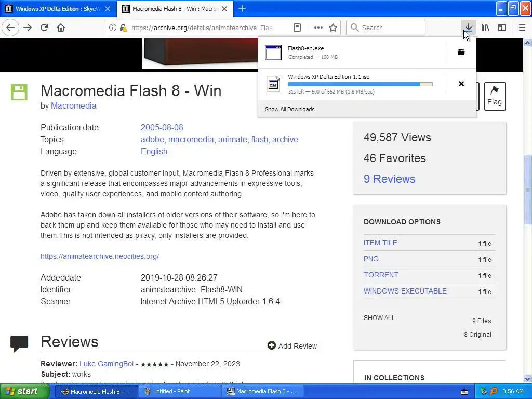Switch to untitled - Paint taskbar window

coord(179,392)
